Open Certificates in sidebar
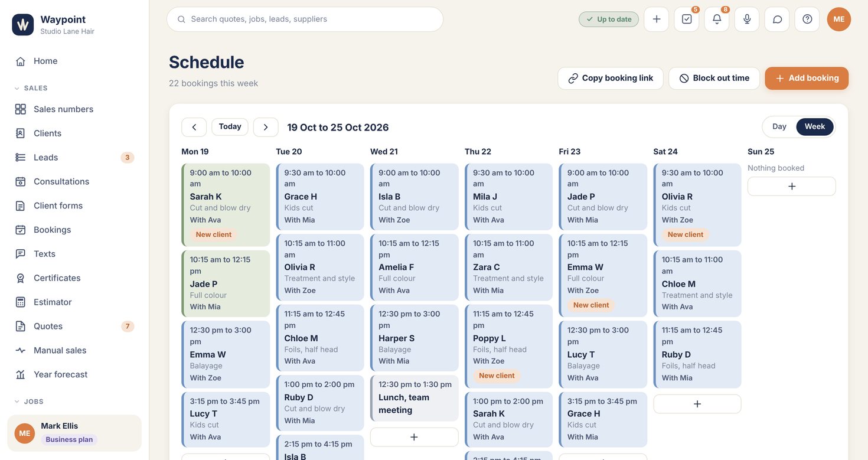 tap(74, 278)
